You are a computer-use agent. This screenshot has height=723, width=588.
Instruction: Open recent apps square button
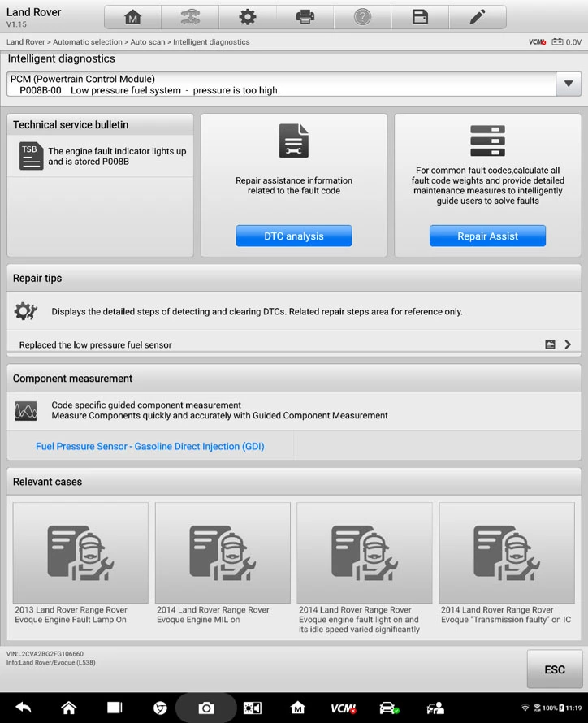pyautogui.click(x=115, y=708)
